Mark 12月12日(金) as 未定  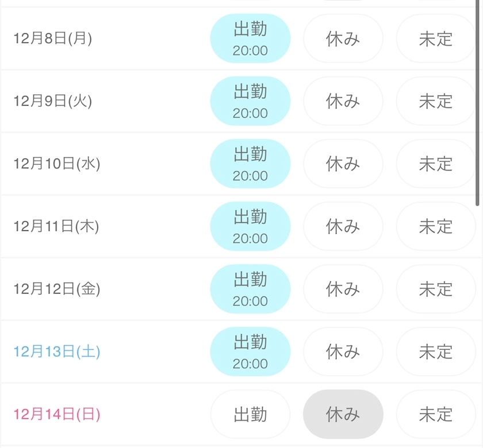click(x=435, y=289)
